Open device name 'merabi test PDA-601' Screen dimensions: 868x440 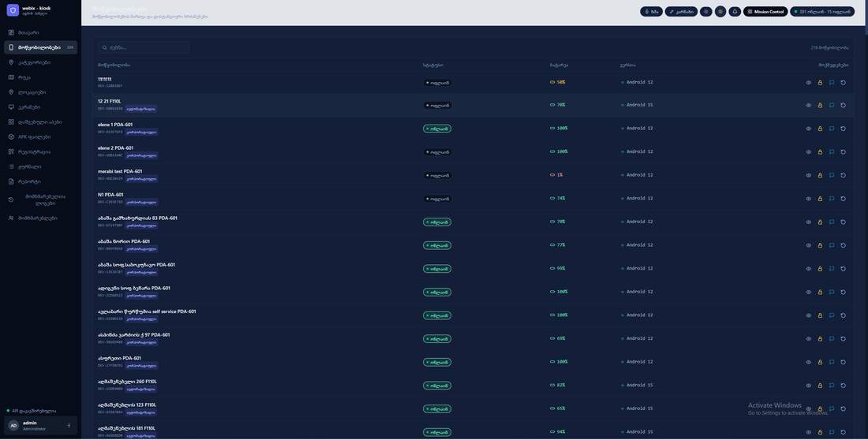click(120, 172)
